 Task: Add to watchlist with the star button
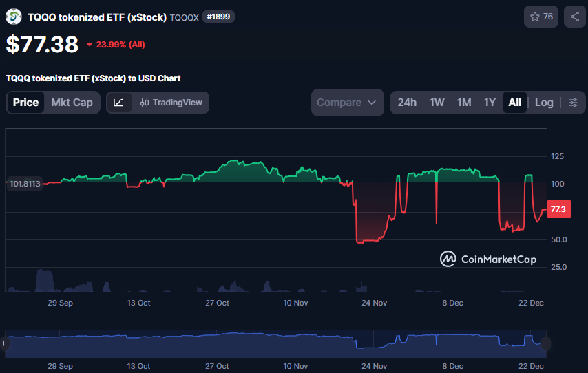click(541, 17)
